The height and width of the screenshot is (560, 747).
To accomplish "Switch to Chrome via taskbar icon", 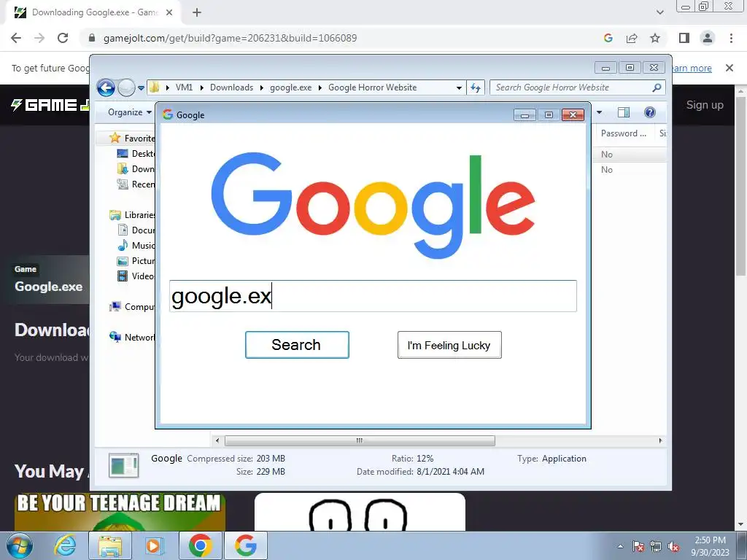I will (x=200, y=545).
